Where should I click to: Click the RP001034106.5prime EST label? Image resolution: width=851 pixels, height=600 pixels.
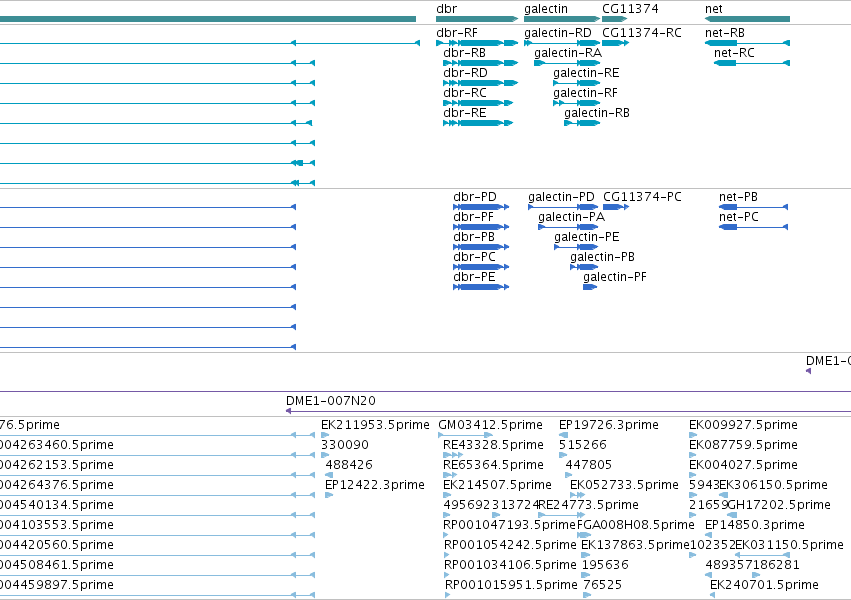(x=510, y=565)
